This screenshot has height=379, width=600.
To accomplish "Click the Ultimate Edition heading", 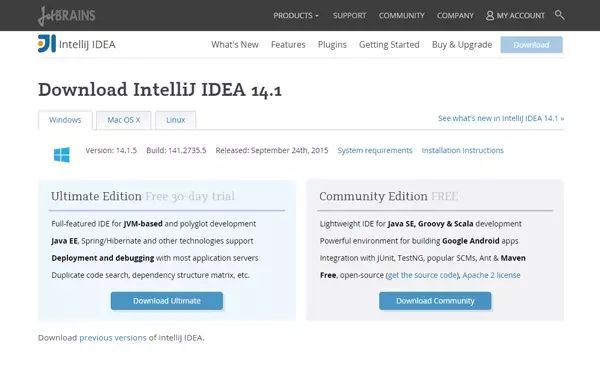I will coord(96,196).
